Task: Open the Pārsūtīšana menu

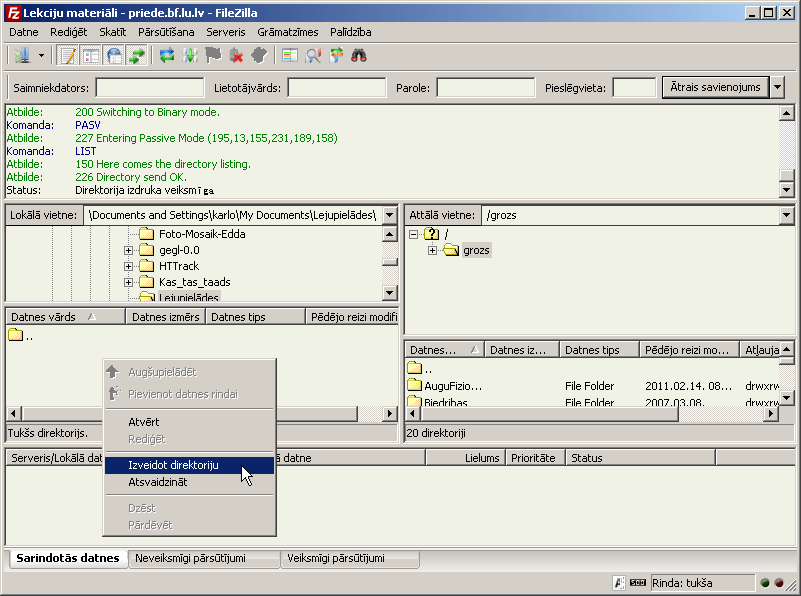Action: point(166,32)
